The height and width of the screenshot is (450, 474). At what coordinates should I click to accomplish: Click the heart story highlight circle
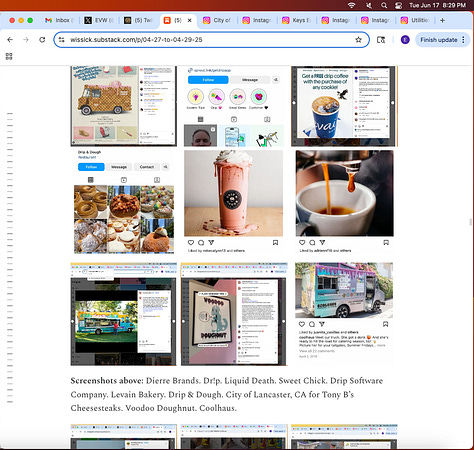tap(259, 97)
